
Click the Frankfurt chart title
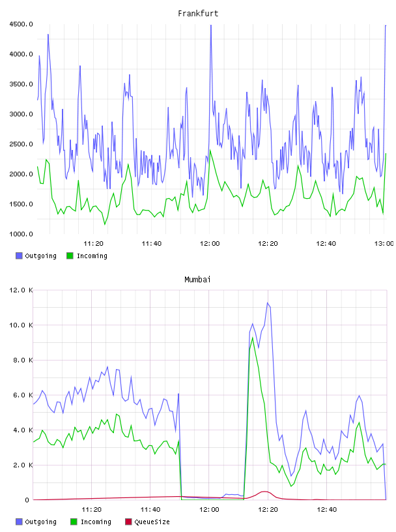(x=198, y=14)
